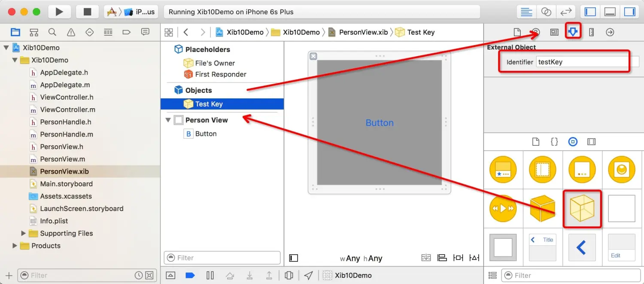The height and width of the screenshot is (284, 644).
Task: Open the Project navigator tab
Action: (15, 32)
